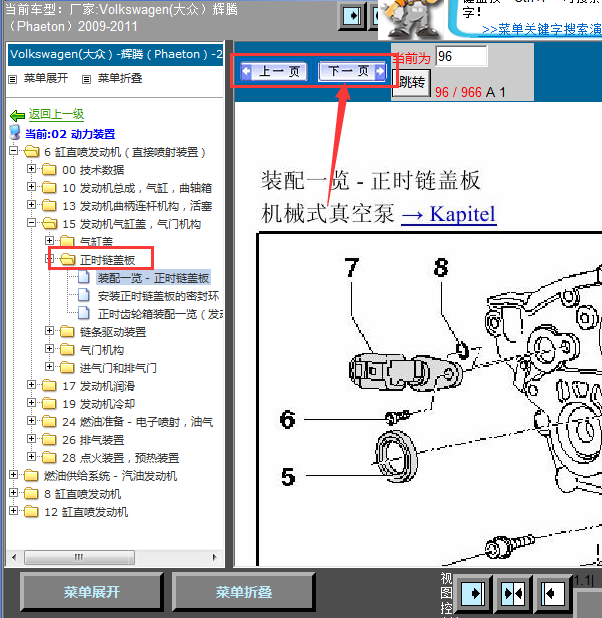
Task: Click folder icon of 12 缸直喷发动机
Action: click(x=31, y=512)
